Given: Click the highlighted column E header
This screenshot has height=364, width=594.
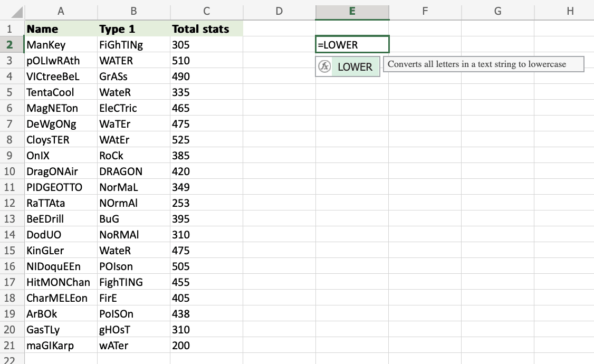Looking at the screenshot, I should [352, 11].
